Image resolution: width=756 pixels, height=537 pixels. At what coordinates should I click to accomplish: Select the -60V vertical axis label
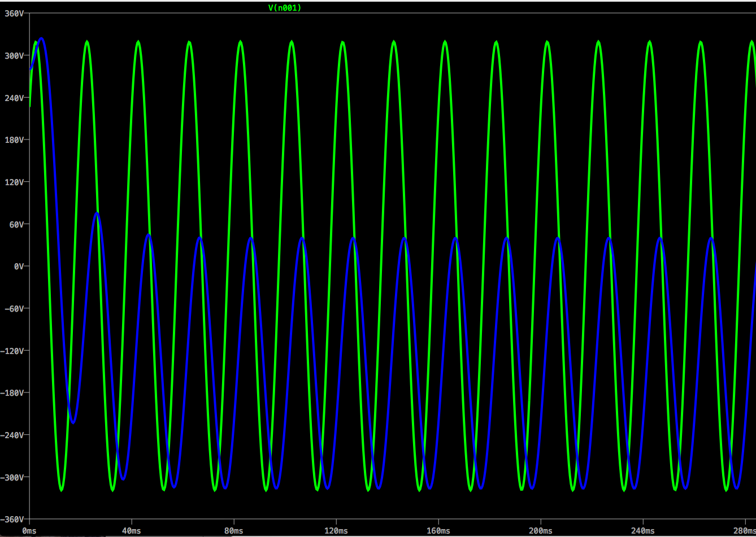click(15, 308)
